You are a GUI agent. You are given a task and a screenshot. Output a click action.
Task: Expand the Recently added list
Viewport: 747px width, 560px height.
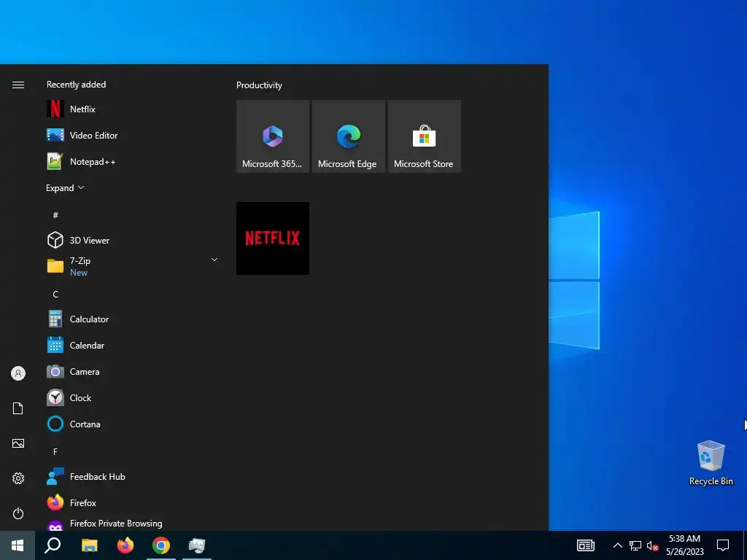click(65, 187)
